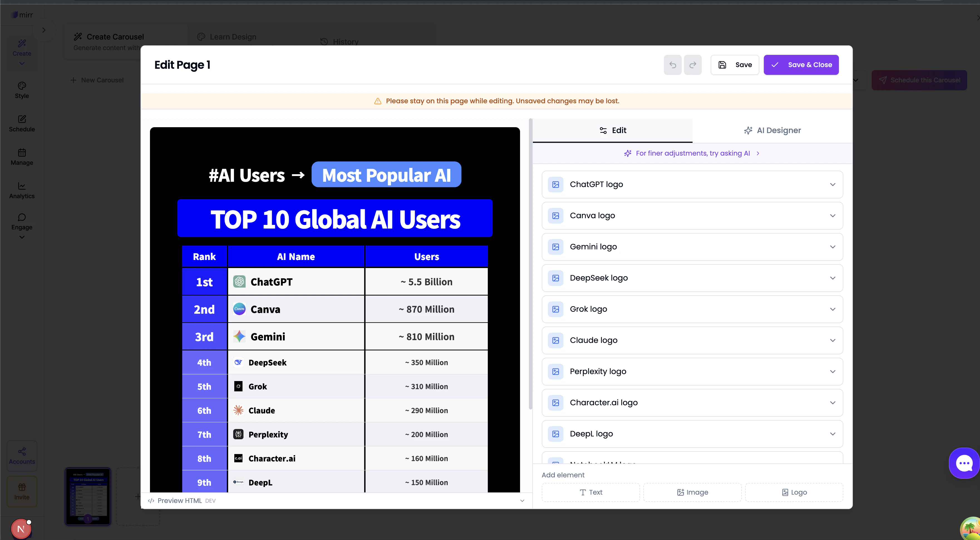Click the undo arrow in the editor

coord(673,65)
